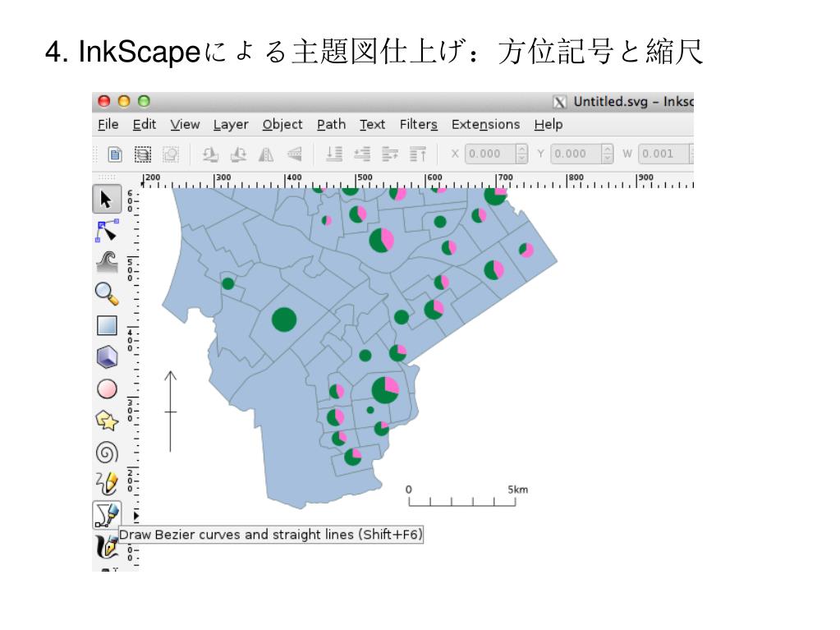This screenshot has width=840, height=630.
Task: Select the Pencil freehand tool
Action: coord(107,483)
